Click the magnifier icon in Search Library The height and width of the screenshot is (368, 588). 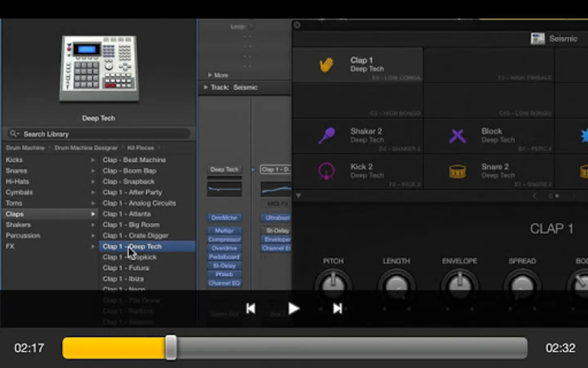tap(13, 134)
